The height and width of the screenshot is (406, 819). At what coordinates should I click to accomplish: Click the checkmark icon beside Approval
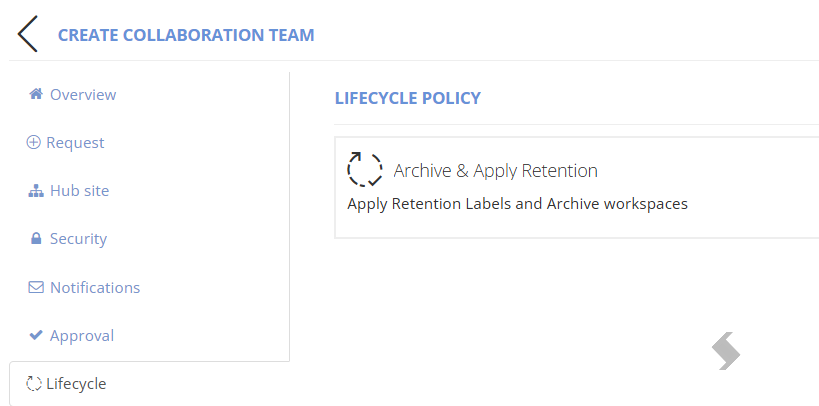pos(36,335)
